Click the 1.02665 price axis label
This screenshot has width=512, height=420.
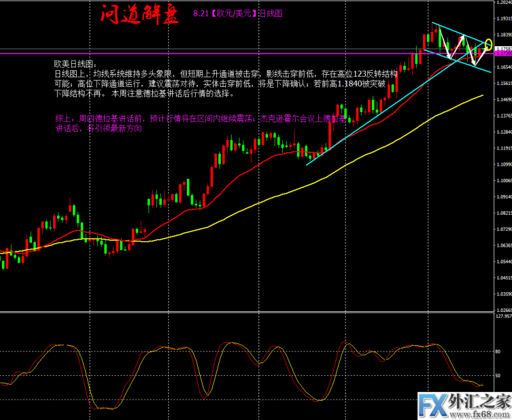(x=504, y=310)
